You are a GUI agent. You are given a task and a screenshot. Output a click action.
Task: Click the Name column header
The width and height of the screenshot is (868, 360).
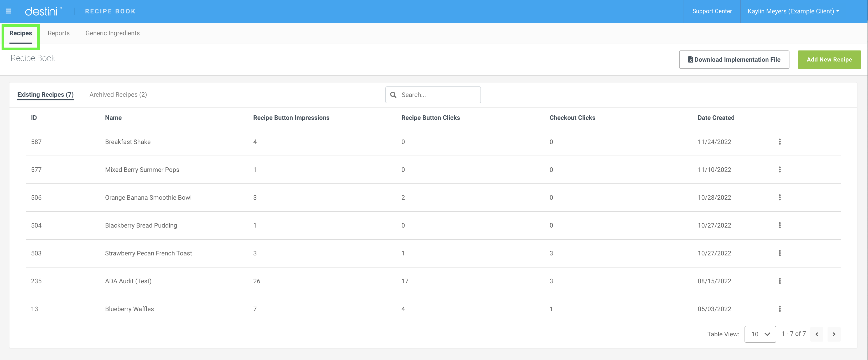pos(113,118)
